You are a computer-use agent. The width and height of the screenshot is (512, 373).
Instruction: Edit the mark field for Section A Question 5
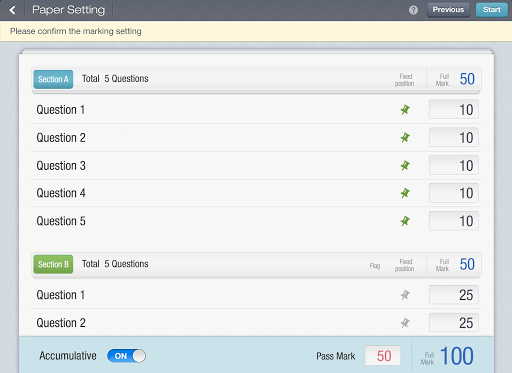click(x=454, y=221)
